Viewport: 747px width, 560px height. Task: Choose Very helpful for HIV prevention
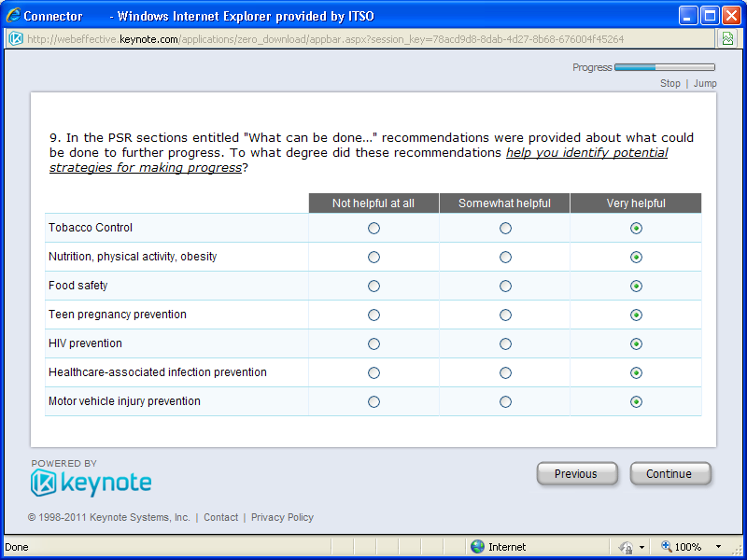(x=636, y=343)
